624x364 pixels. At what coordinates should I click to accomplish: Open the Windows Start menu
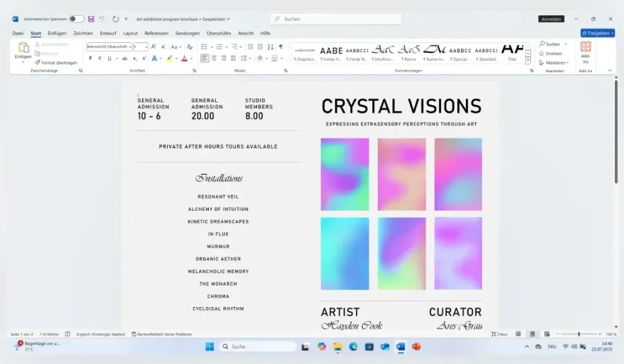(x=209, y=347)
